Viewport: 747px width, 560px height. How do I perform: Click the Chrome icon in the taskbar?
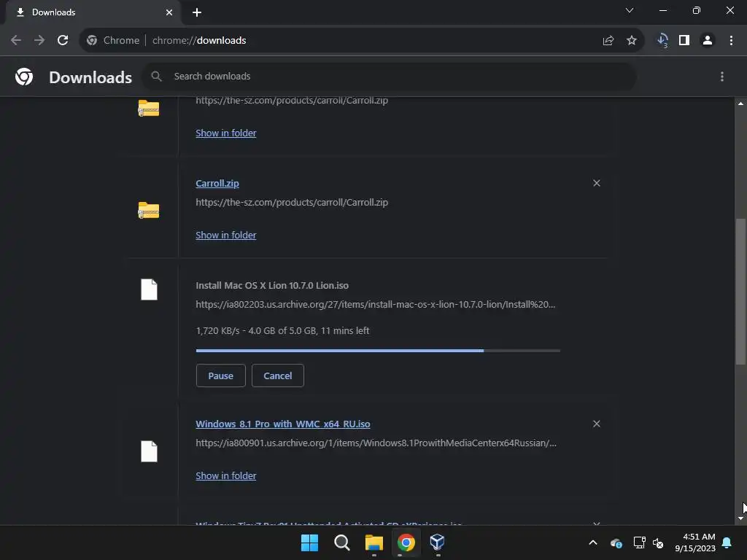click(406, 542)
